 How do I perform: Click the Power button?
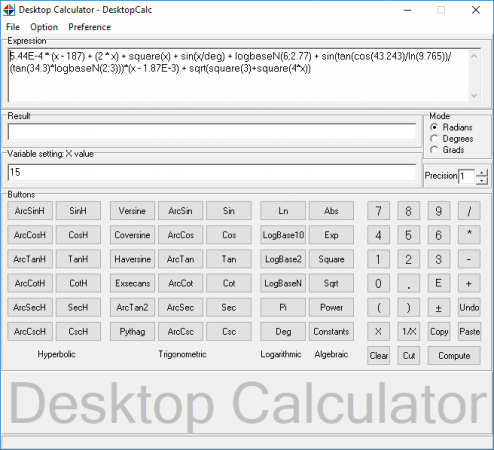point(331,307)
